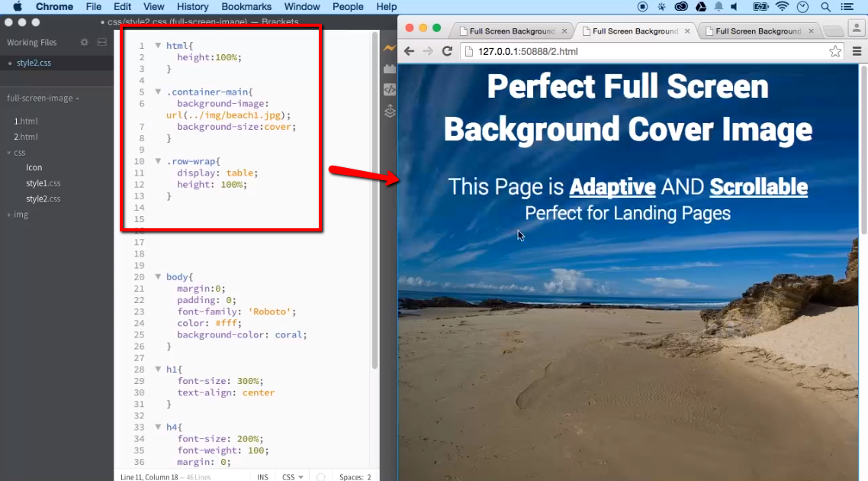Close the third Full Screen Background tab
Viewport: 868px width, 481px height.
[x=811, y=31]
